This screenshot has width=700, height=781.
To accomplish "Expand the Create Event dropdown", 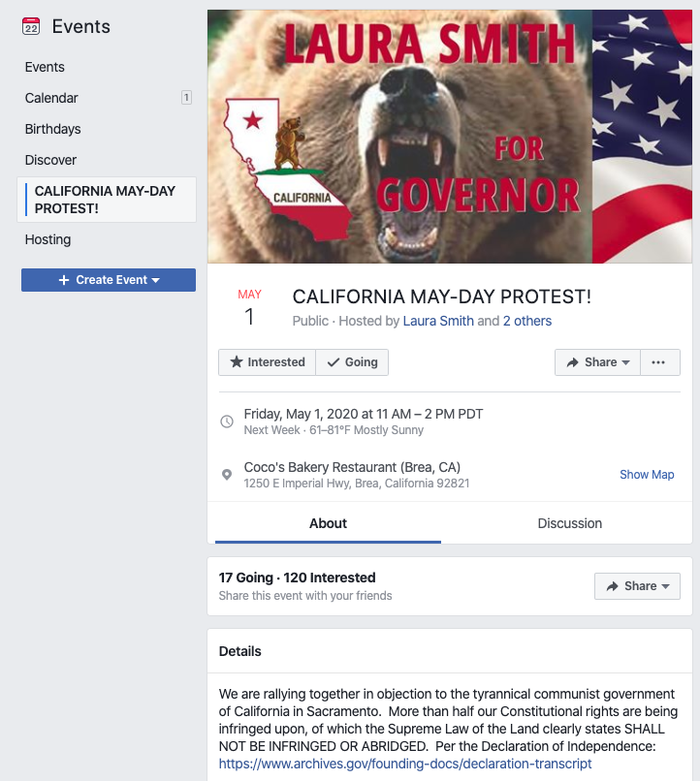I will (109, 280).
